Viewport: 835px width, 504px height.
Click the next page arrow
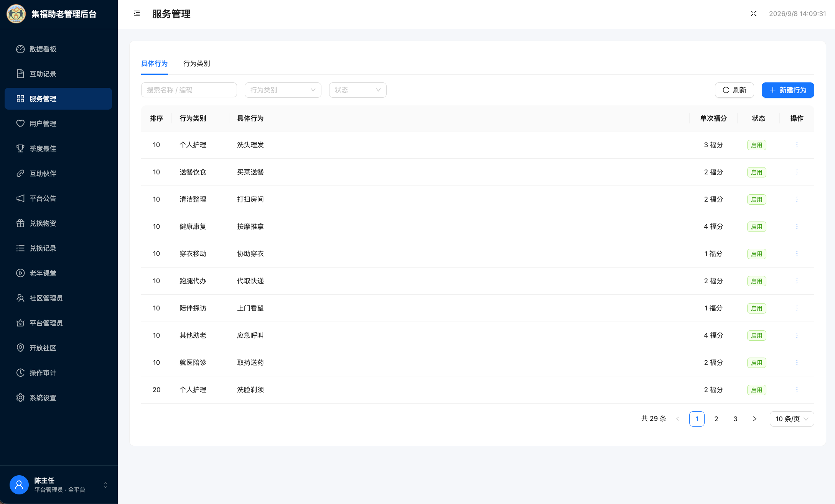pyautogui.click(x=754, y=419)
